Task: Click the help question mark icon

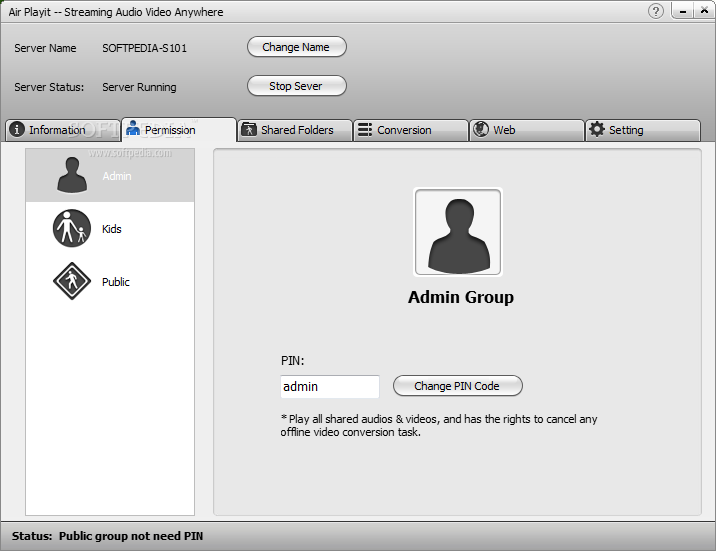Action: tap(656, 11)
